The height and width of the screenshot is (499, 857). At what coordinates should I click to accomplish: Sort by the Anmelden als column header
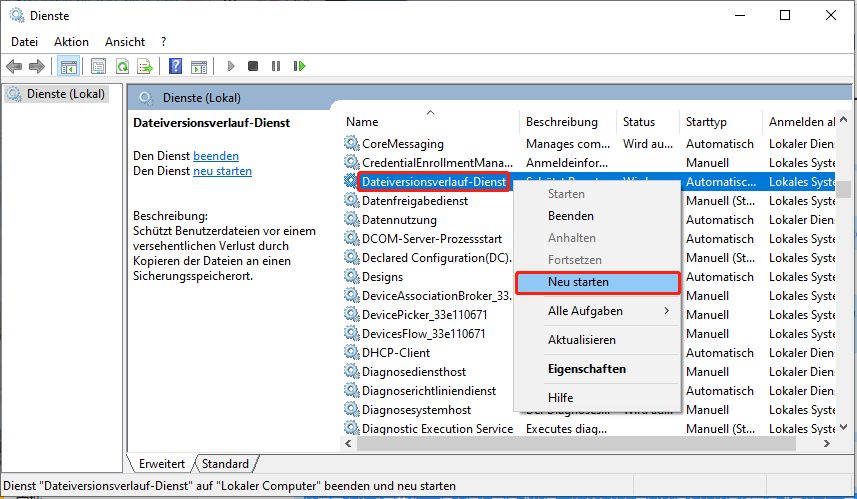coord(799,121)
